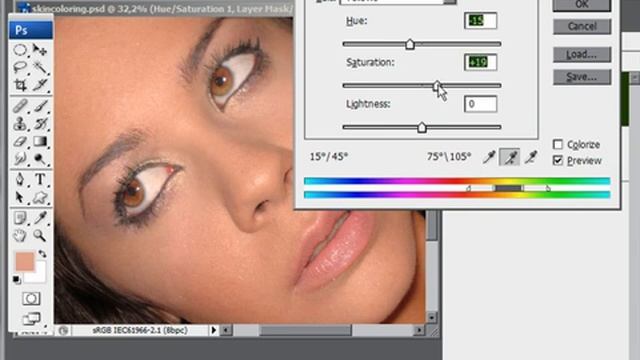Reset default foreground and background colors
Screen dimensions: 640x360
(x=16, y=280)
